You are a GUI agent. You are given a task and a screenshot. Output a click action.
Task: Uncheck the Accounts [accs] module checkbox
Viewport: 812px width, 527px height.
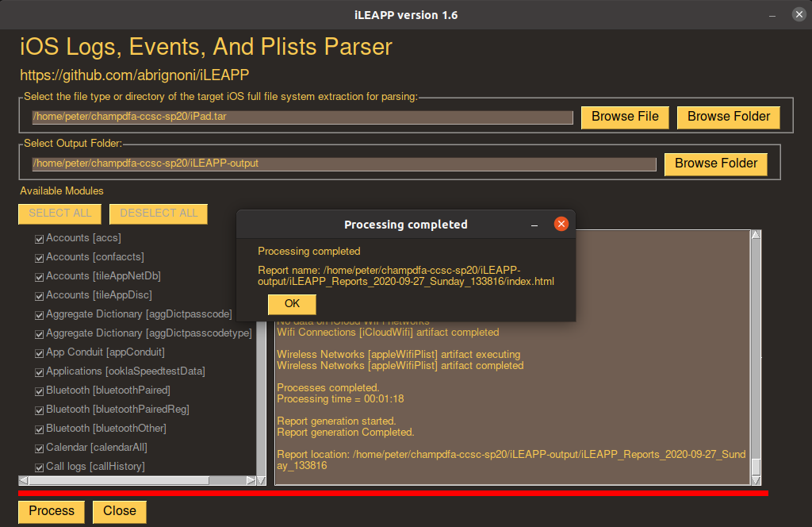[39, 238]
